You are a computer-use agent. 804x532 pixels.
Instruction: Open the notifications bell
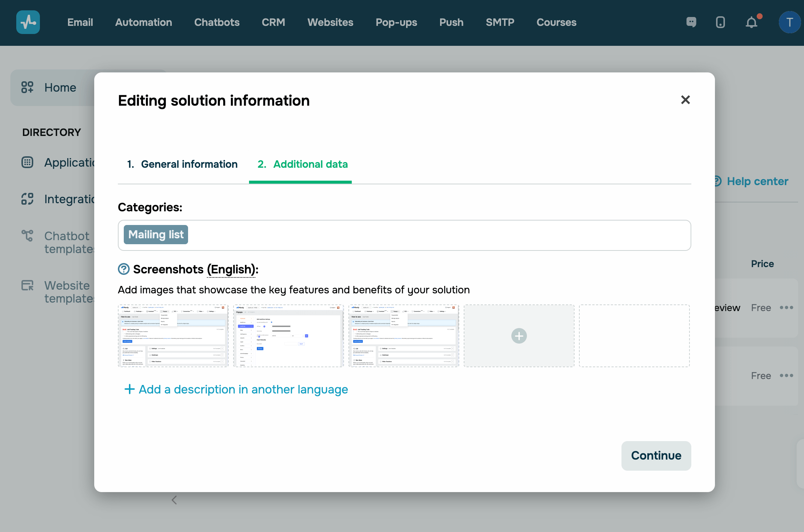click(751, 23)
